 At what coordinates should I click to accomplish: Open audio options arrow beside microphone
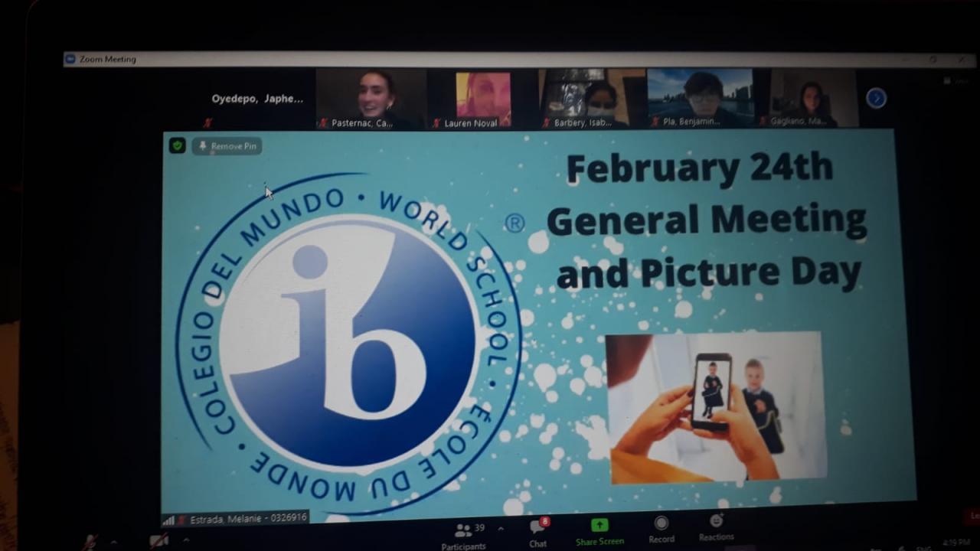point(114,542)
